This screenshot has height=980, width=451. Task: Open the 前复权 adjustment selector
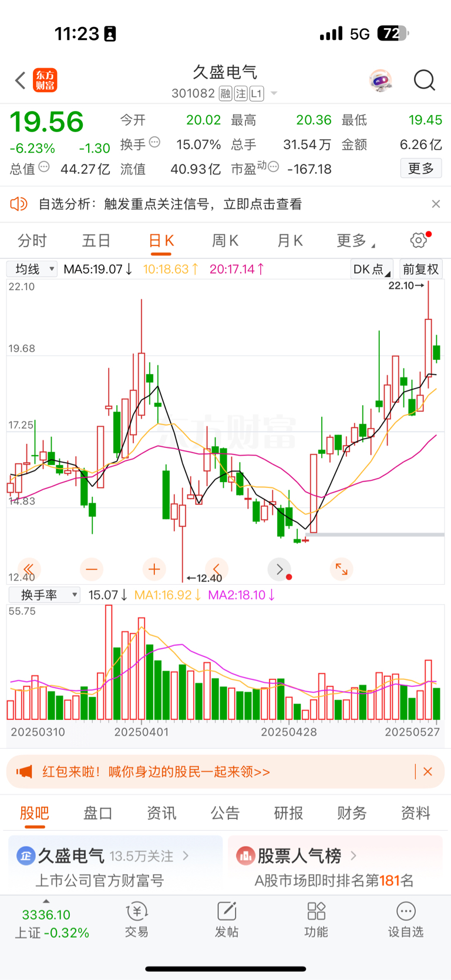(420, 269)
